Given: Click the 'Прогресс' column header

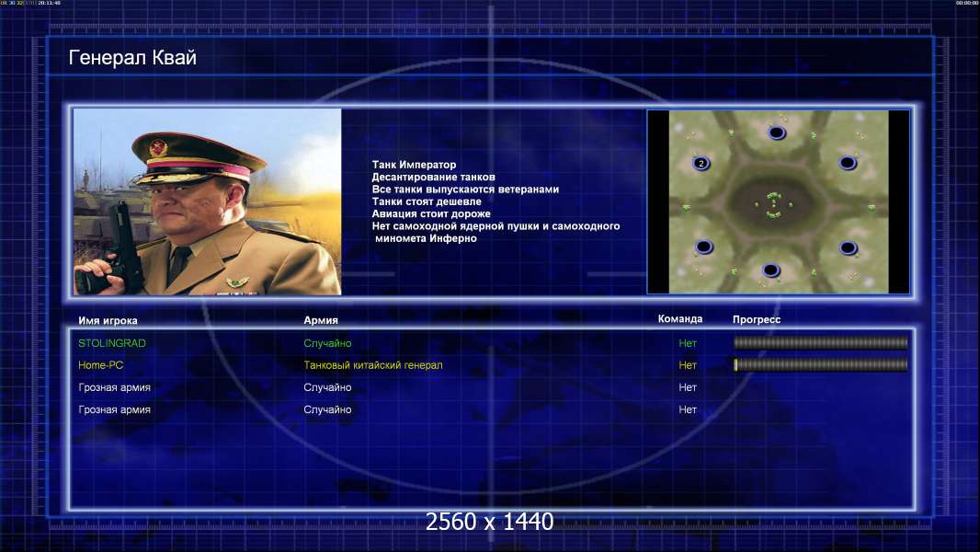Looking at the screenshot, I should click(x=757, y=319).
